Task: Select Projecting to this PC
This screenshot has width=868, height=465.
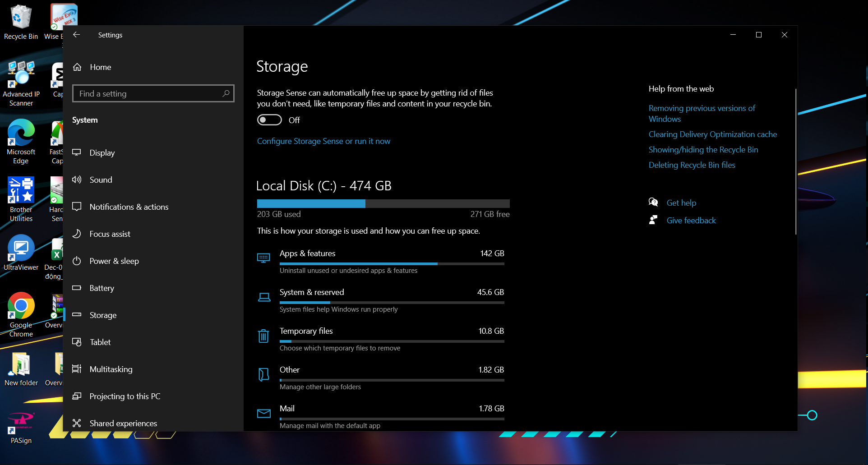Action: pyautogui.click(x=153, y=396)
